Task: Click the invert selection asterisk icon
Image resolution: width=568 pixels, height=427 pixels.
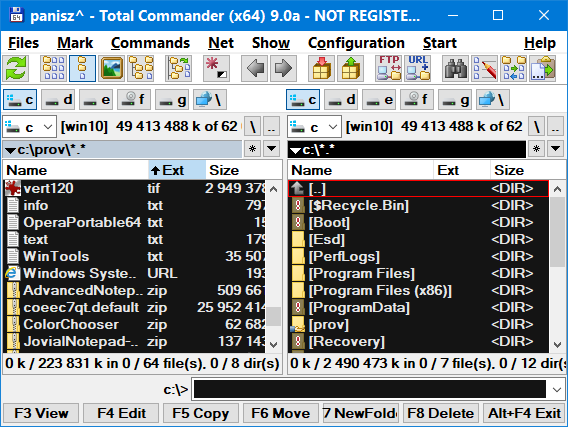Action: (x=216, y=68)
